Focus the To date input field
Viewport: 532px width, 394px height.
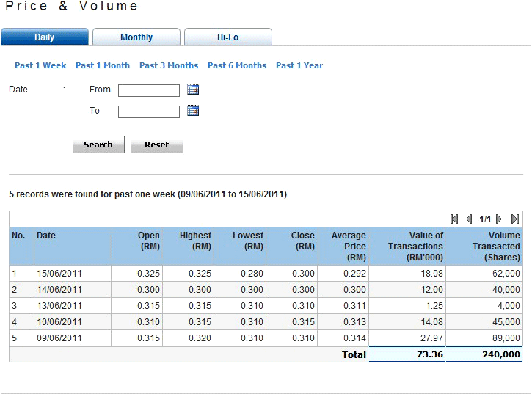pyautogui.click(x=149, y=112)
